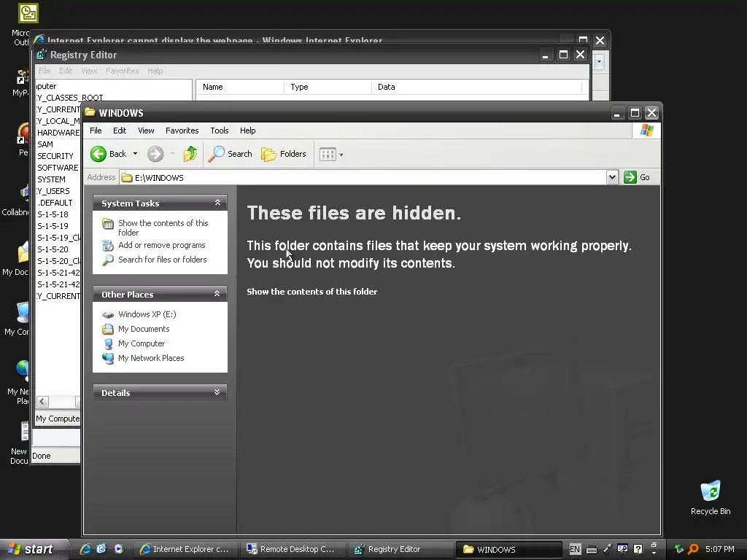Click Name column header in Registry Editor
The height and width of the screenshot is (560, 747).
click(x=240, y=87)
